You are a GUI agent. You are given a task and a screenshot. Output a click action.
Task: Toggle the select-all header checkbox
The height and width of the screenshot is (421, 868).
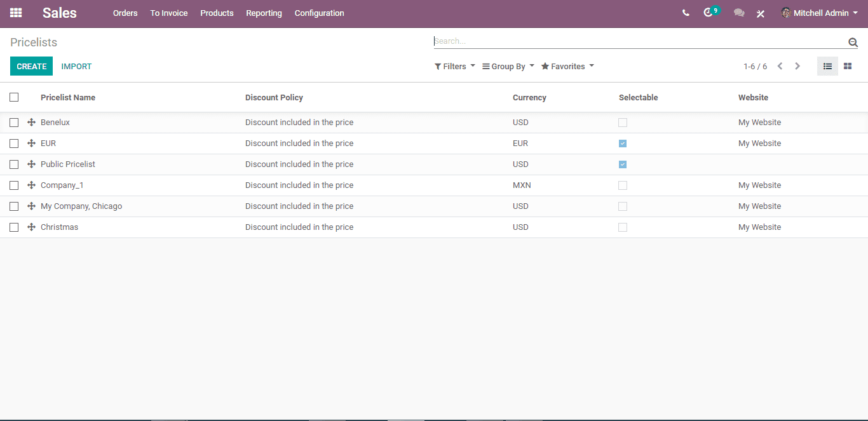(x=14, y=97)
